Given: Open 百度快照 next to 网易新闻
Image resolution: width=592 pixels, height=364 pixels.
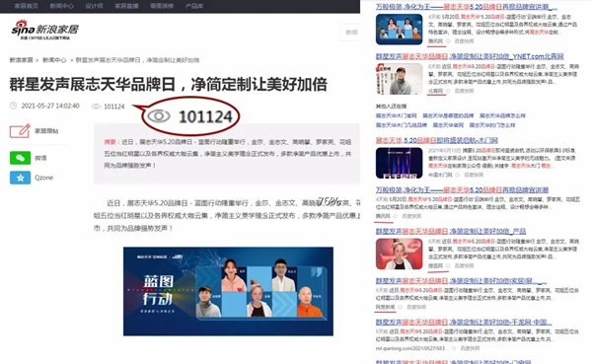Looking at the screenshot, I should point(416,307).
